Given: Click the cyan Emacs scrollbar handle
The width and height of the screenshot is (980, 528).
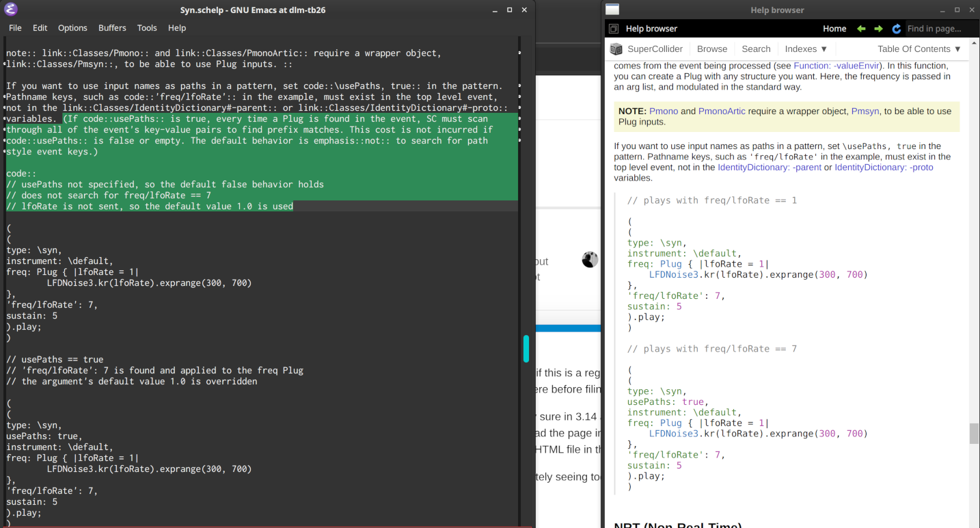Looking at the screenshot, I should click(526, 348).
